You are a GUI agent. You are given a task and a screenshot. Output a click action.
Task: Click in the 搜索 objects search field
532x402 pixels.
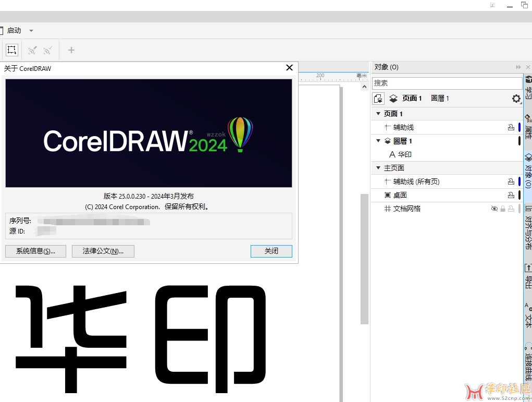point(447,83)
